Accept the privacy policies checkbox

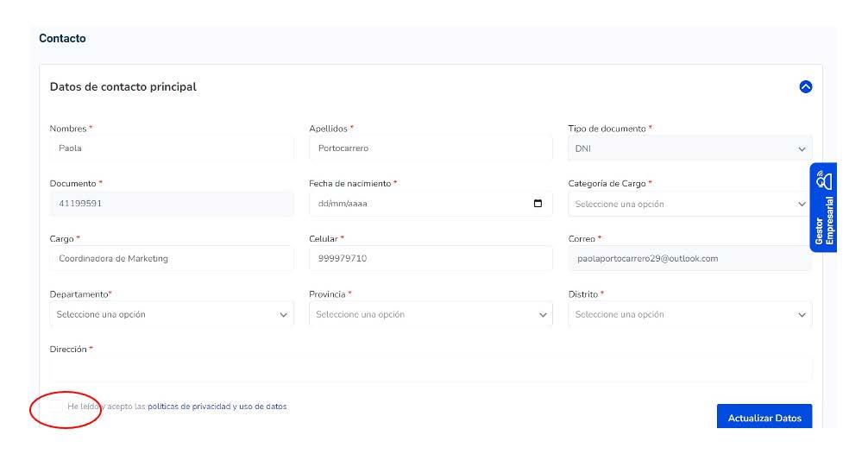coord(56,406)
